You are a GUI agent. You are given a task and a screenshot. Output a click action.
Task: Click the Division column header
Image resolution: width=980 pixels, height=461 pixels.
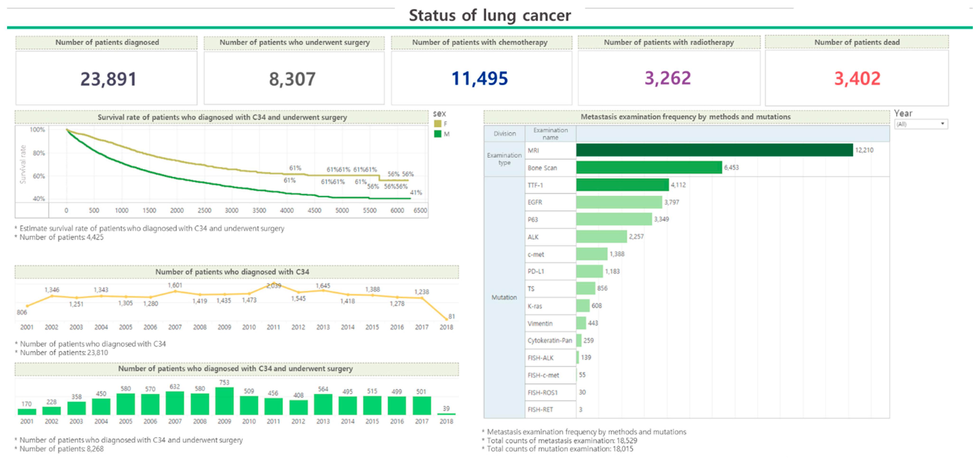pyautogui.click(x=504, y=133)
